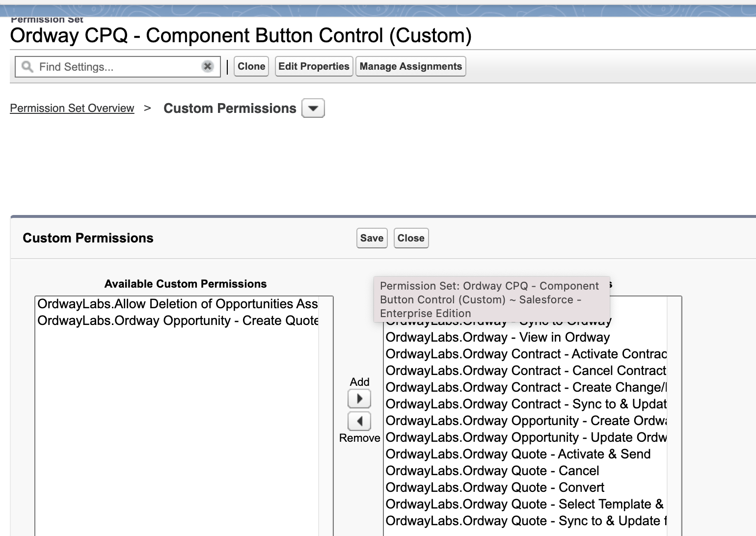Click the Clone button
756x536 pixels.
coord(251,66)
